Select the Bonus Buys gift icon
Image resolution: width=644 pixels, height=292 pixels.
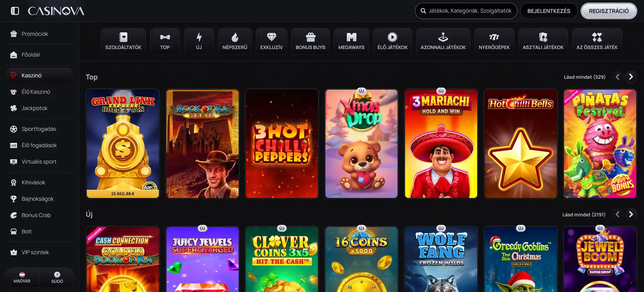pyautogui.click(x=310, y=37)
